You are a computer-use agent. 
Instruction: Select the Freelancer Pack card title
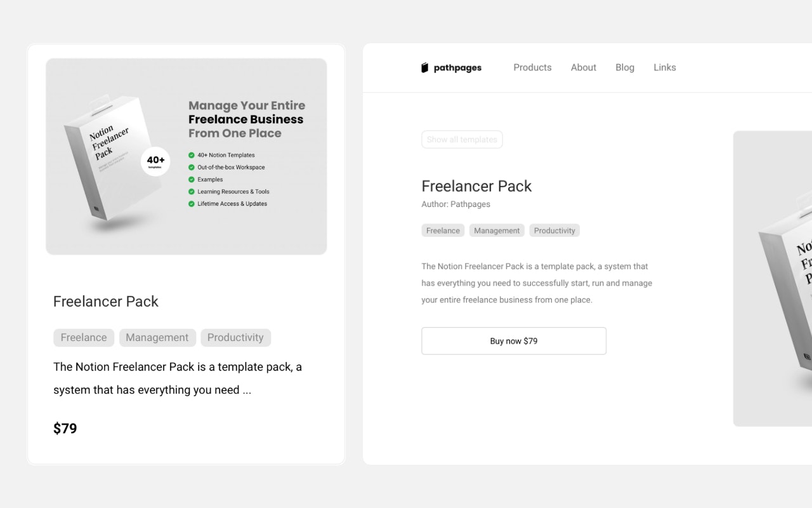[105, 301]
